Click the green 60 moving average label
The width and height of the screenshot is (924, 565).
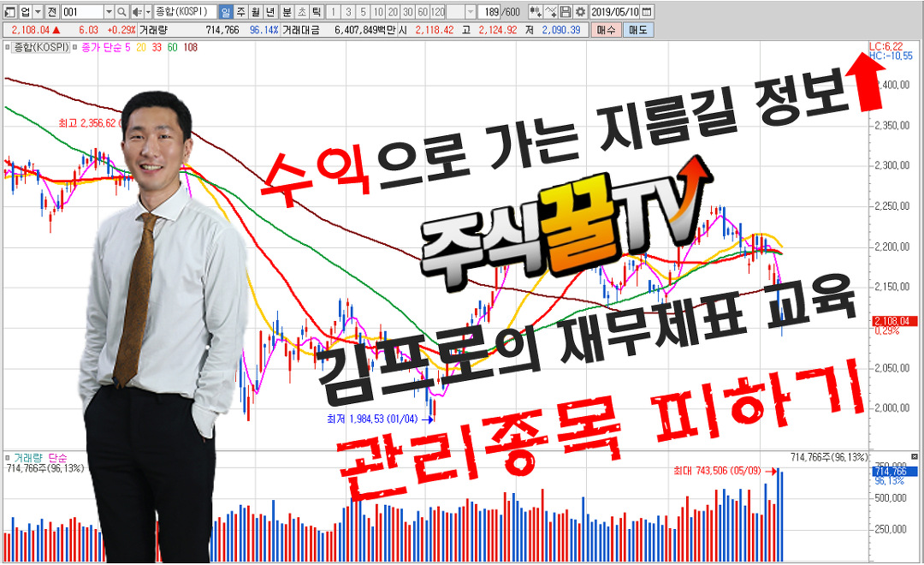pos(172,47)
